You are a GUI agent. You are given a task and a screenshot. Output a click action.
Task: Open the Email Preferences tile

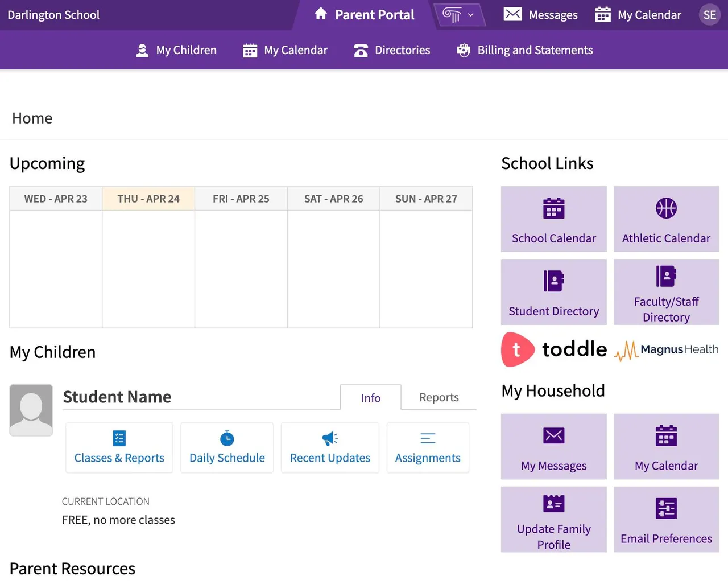tap(667, 520)
